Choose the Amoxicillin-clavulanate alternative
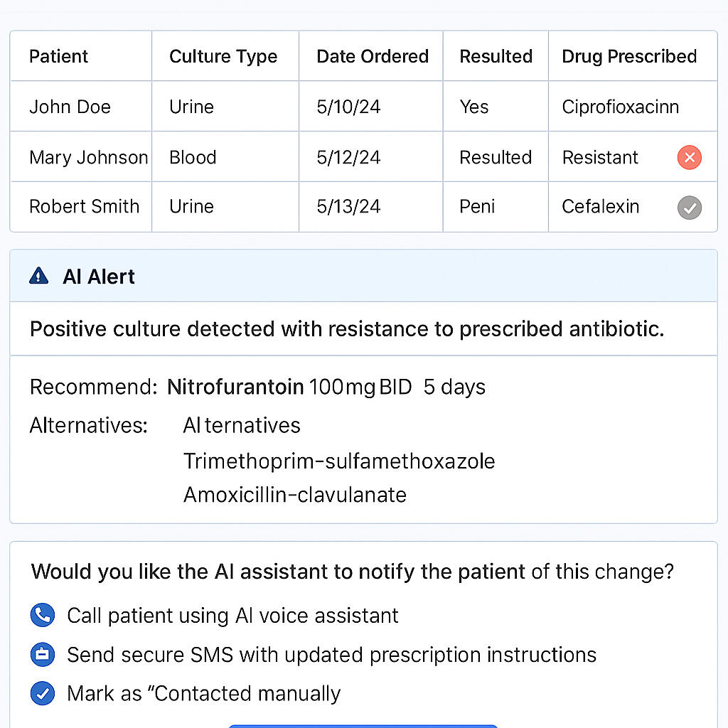This screenshot has width=728, height=728. (x=295, y=495)
